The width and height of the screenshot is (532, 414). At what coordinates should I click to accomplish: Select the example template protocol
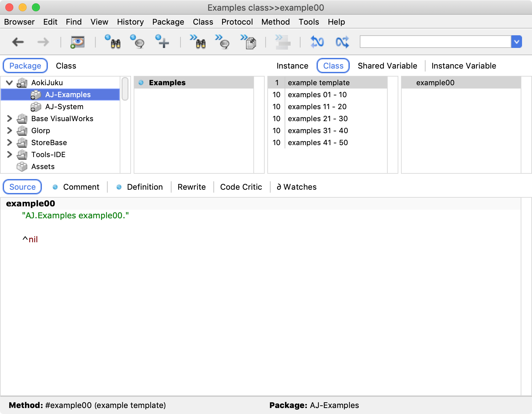tap(328, 83)
